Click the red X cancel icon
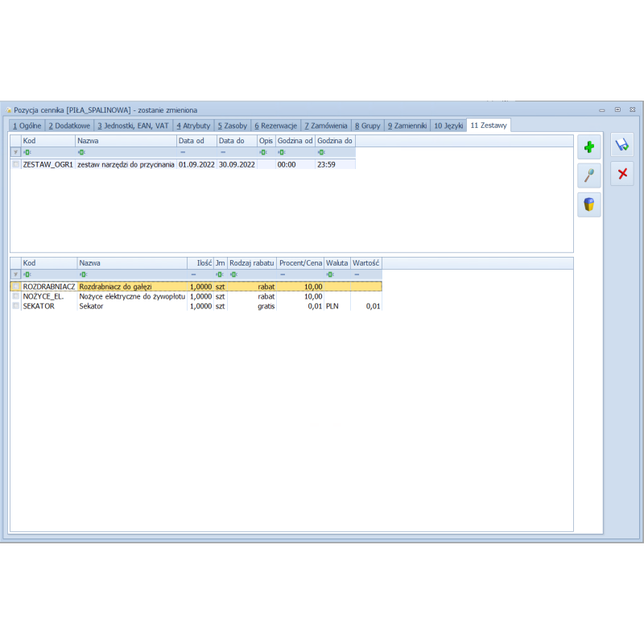 pyautogui.click(x=621, y=174)
